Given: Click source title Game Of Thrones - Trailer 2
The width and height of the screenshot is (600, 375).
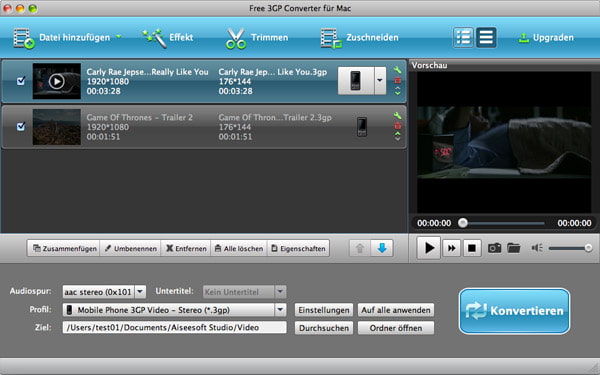Looking at the screenshot, I should pyautogui.click(x=140, y=117).
